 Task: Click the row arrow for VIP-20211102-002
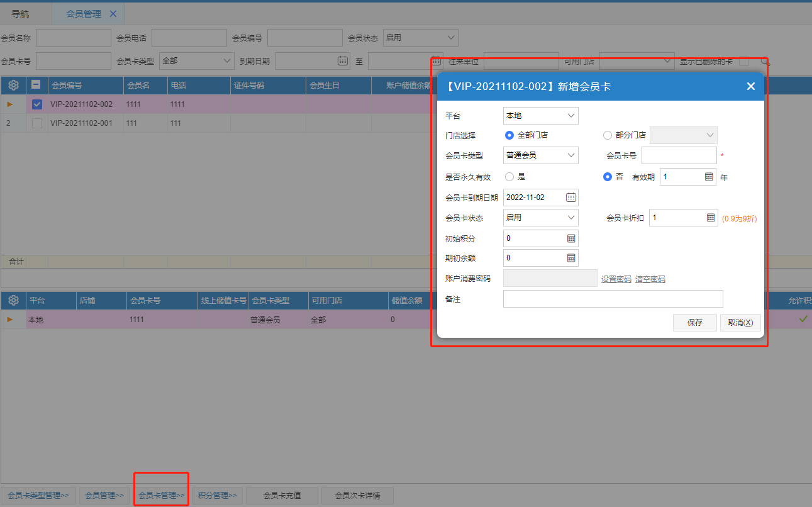click(10, 104)
